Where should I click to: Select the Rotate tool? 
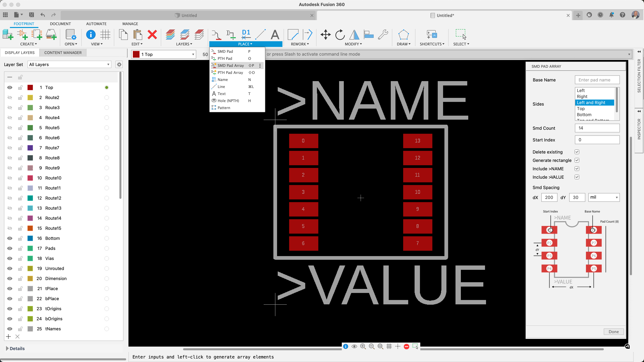click(340, 35)
